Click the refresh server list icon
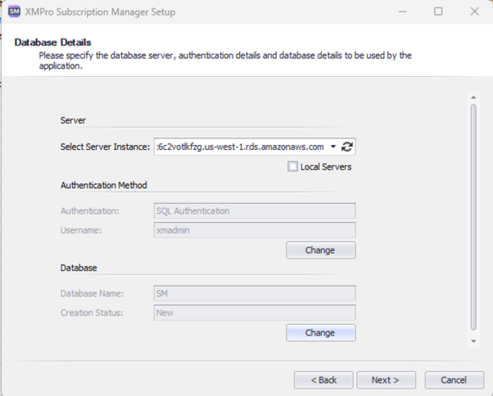 (x=347, y=147)
